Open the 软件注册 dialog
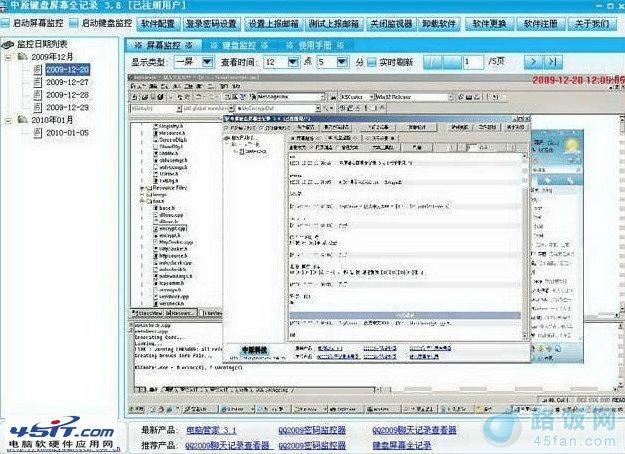The height and width of the screenshot is (454, 625). click(540, 24)
